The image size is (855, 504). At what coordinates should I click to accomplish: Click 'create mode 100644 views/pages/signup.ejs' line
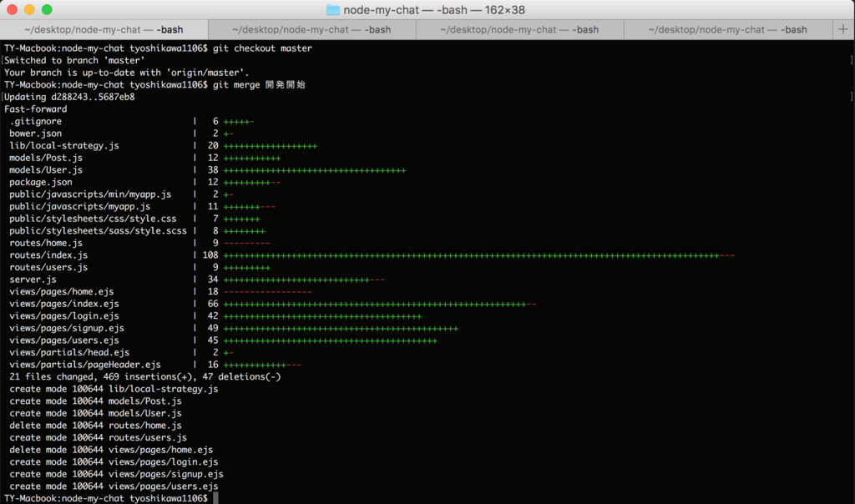coord(116,474)
